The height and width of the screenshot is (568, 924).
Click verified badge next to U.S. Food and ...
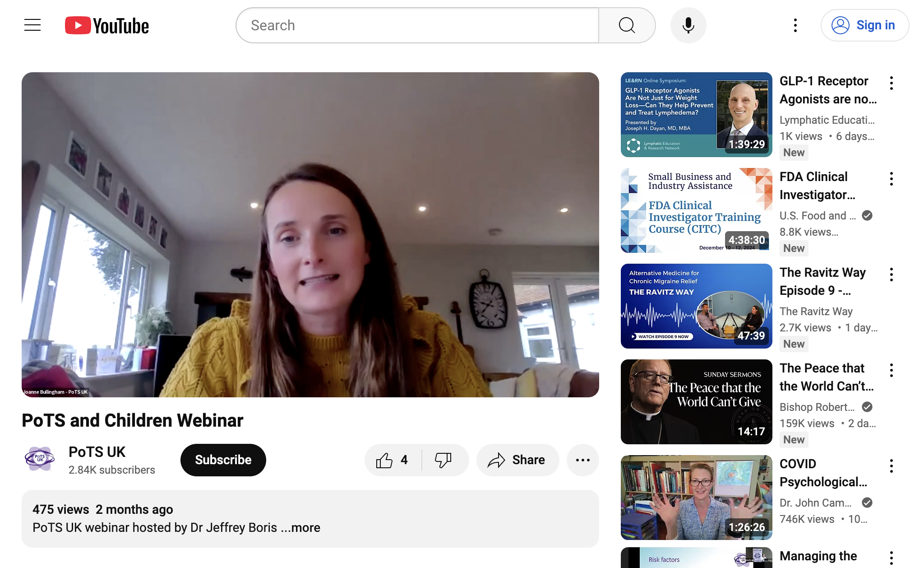(x=867, y=215)
